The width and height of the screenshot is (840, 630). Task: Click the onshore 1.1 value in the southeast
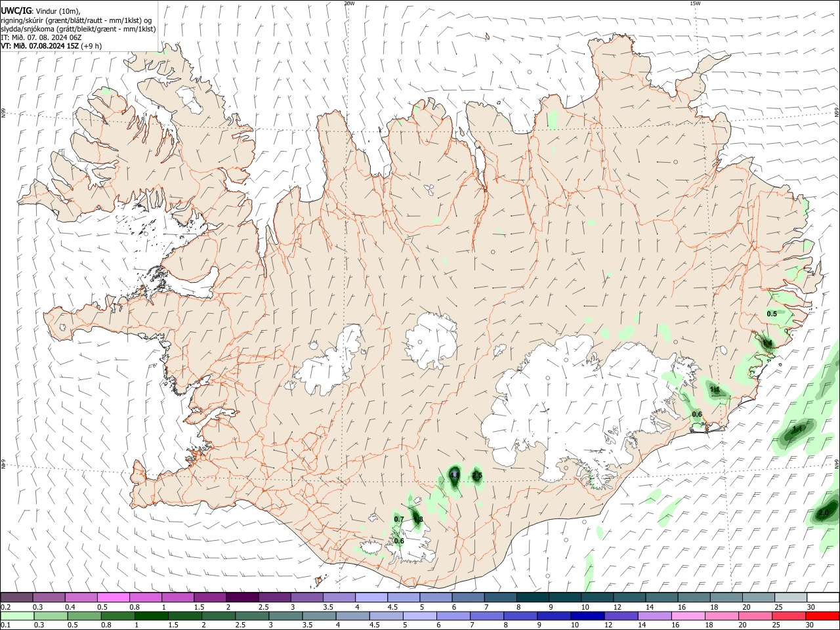click(x=715, y=390)
